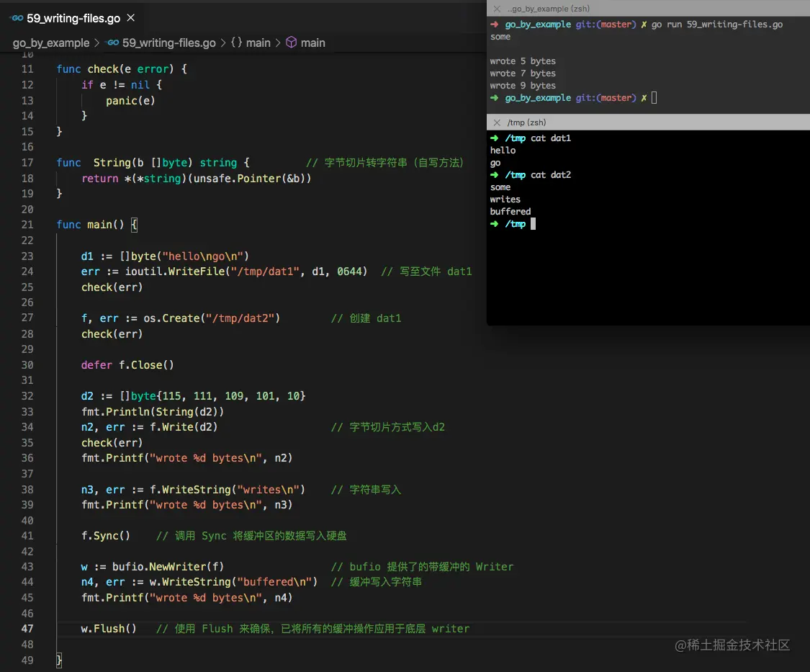
Task: Click the empty prompt in go_by_example terminal
Action: (x=654, y=98)
